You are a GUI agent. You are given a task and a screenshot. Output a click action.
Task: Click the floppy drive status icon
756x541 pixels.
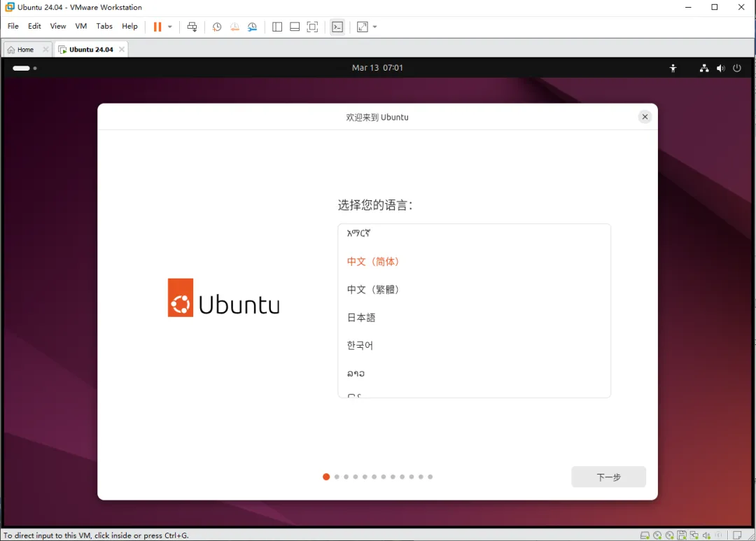point(682,535)
